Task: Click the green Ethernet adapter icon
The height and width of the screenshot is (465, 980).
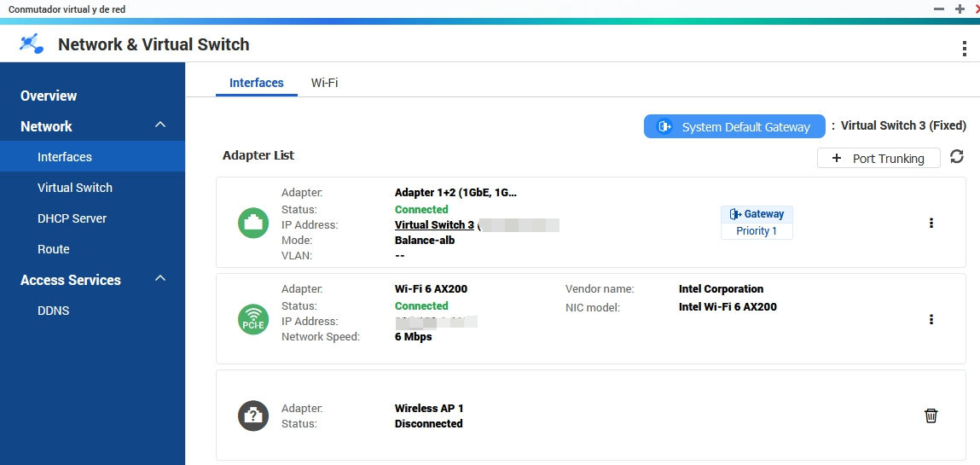Action: (x=253, y=224)
